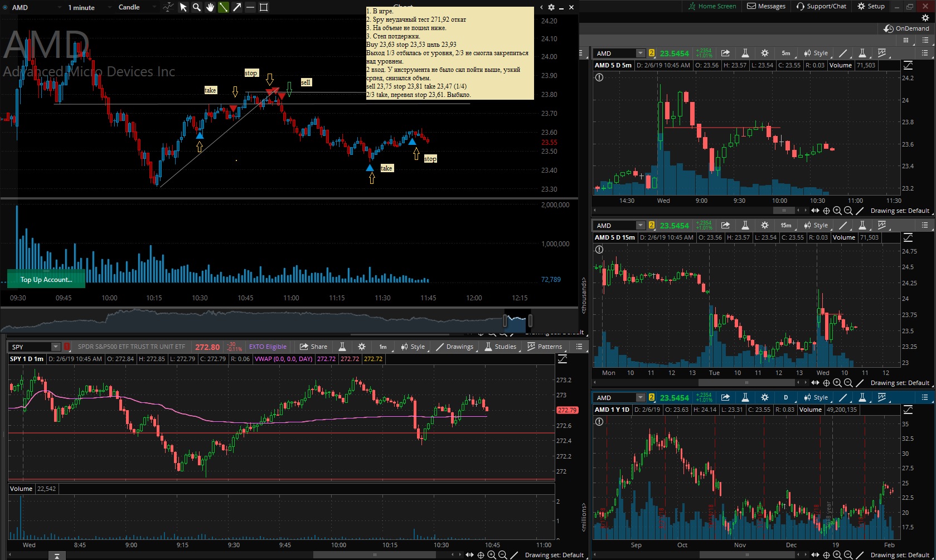
Task: Open Patterns menu on SPY chart
Action: (545, 347)
